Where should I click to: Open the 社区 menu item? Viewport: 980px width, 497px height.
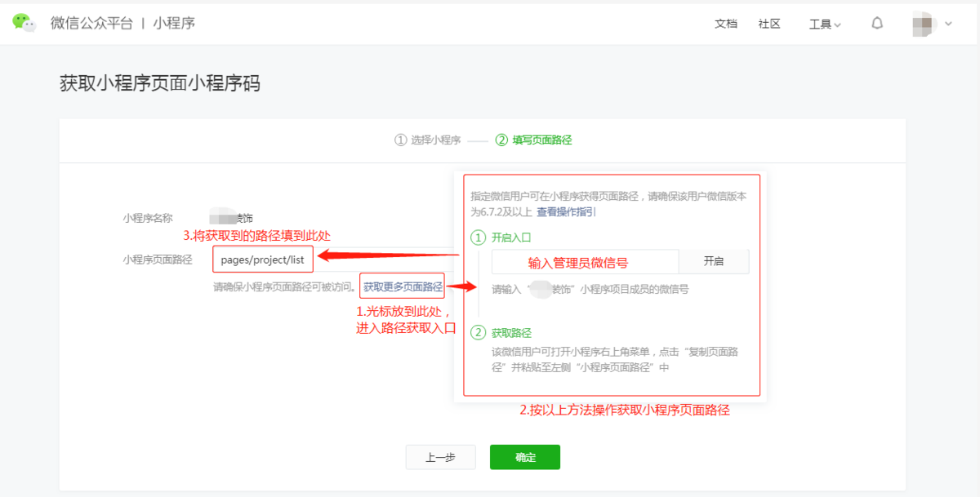(769, 24)
